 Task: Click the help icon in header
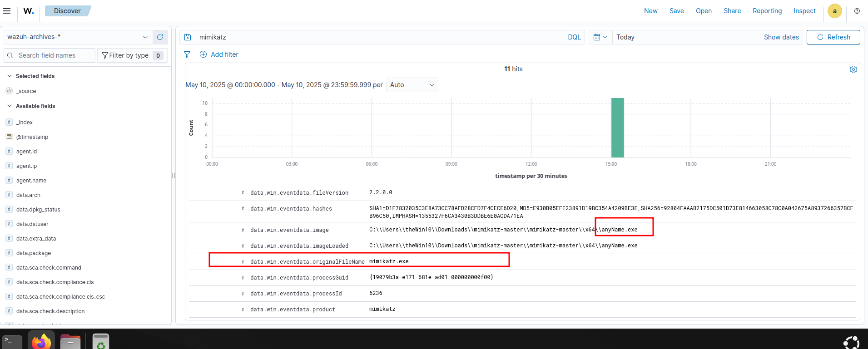[x=857, y=11]
